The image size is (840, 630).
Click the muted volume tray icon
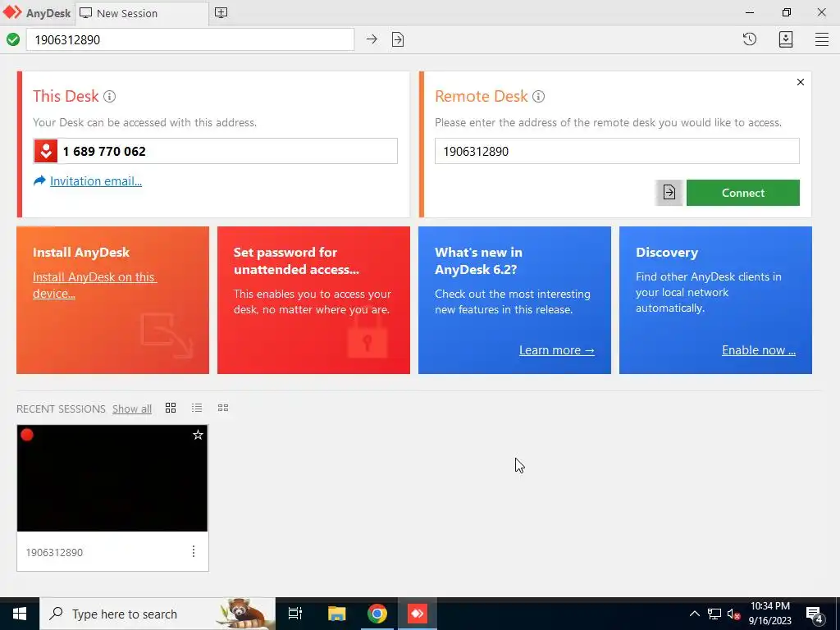(733, 614)
